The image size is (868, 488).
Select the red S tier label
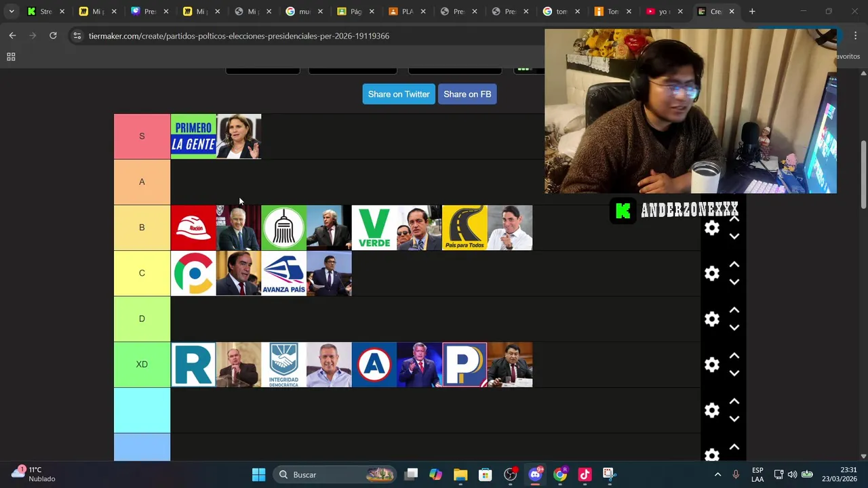pos(142,136)
